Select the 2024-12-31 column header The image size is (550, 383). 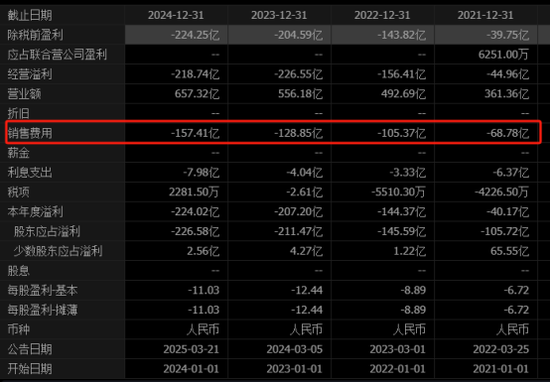click(176, 15)
